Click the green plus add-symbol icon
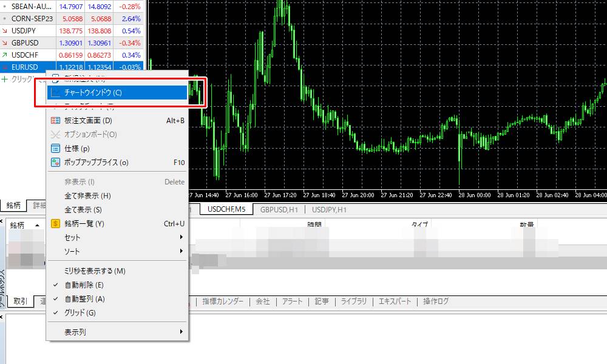 point(5,79)
